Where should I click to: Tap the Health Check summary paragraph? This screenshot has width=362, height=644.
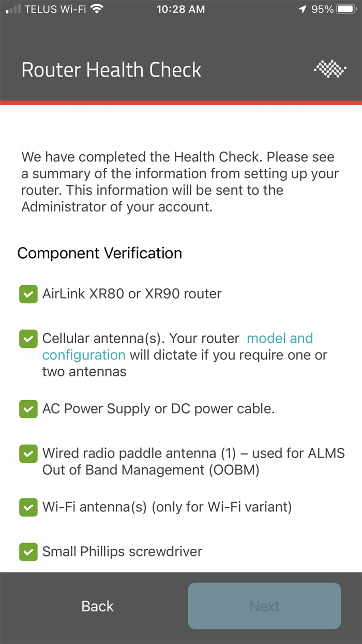click(178, 182)
